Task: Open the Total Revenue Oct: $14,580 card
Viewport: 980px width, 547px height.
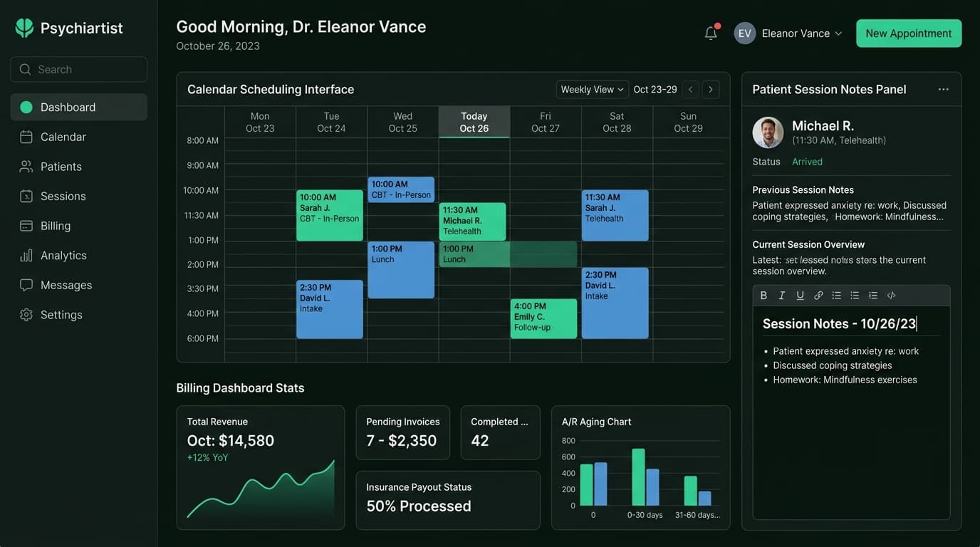Action: point(261,468)
